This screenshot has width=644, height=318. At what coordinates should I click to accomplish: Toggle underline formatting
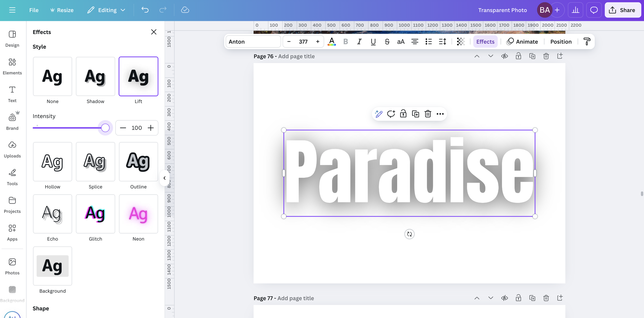point(373,41)
